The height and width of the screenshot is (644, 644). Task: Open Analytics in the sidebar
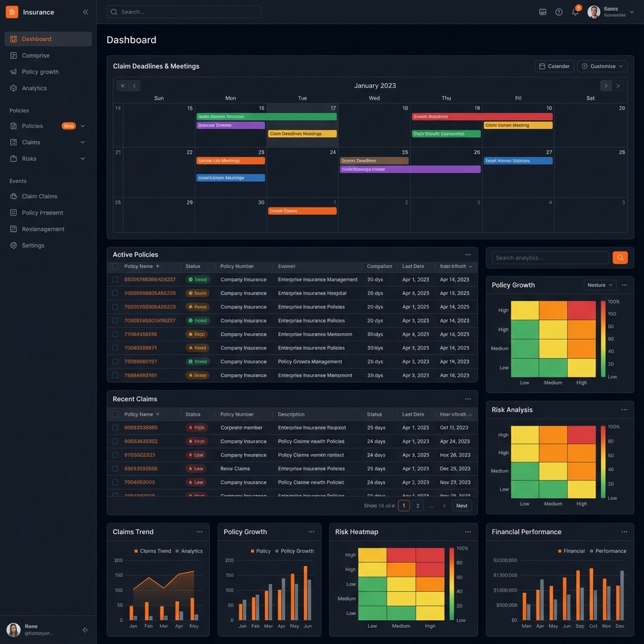(34, 88)
